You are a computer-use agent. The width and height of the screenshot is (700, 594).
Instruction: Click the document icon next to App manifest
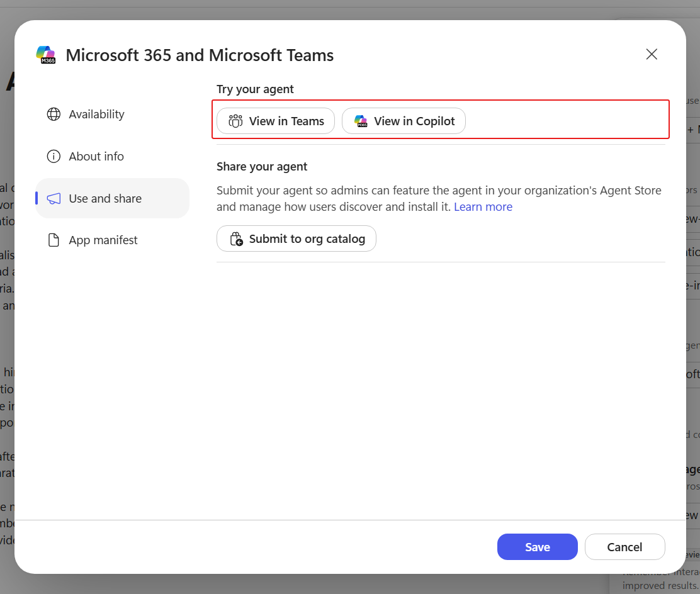click(54, 240)
